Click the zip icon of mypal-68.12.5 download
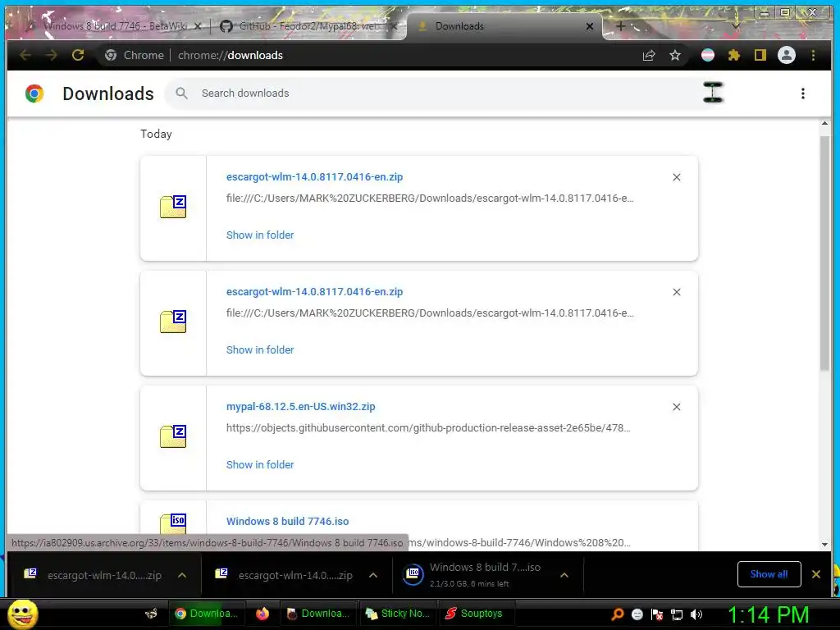This screenshot has width=840, height=630. [173, 436]
